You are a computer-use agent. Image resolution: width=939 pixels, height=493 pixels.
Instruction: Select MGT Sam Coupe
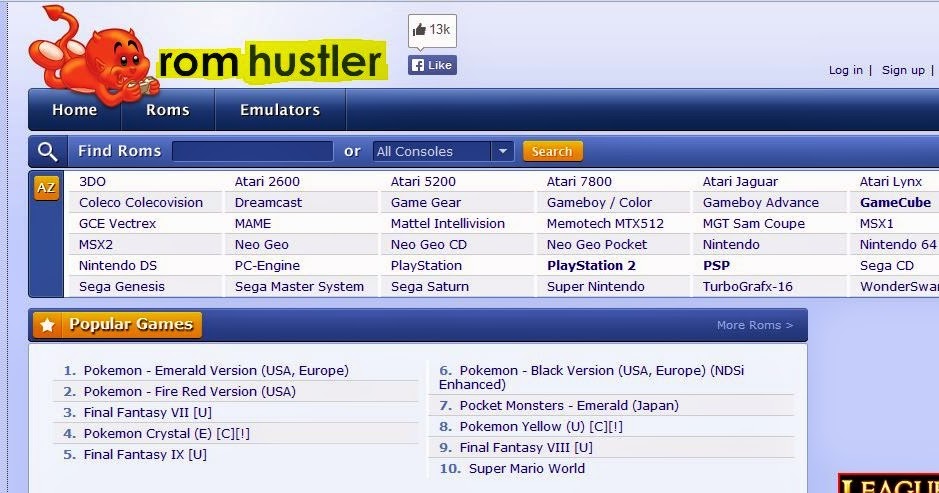754,223
